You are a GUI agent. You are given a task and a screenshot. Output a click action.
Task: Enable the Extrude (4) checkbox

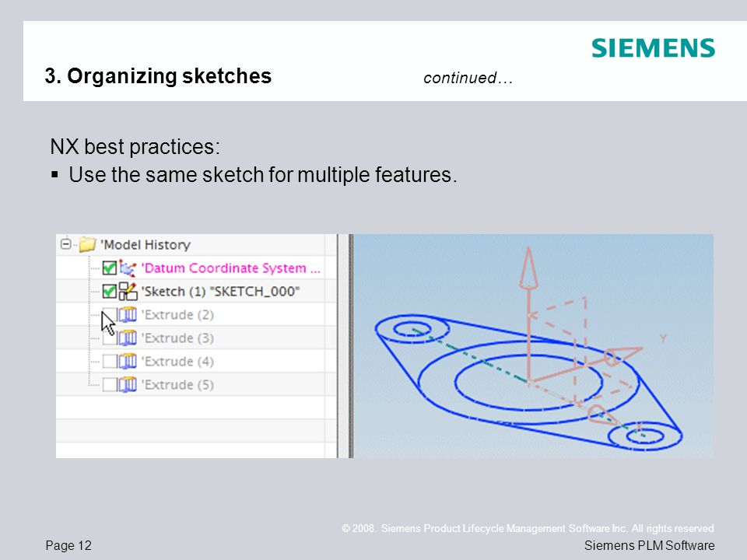pyautogui.click(x=110, y=362)
